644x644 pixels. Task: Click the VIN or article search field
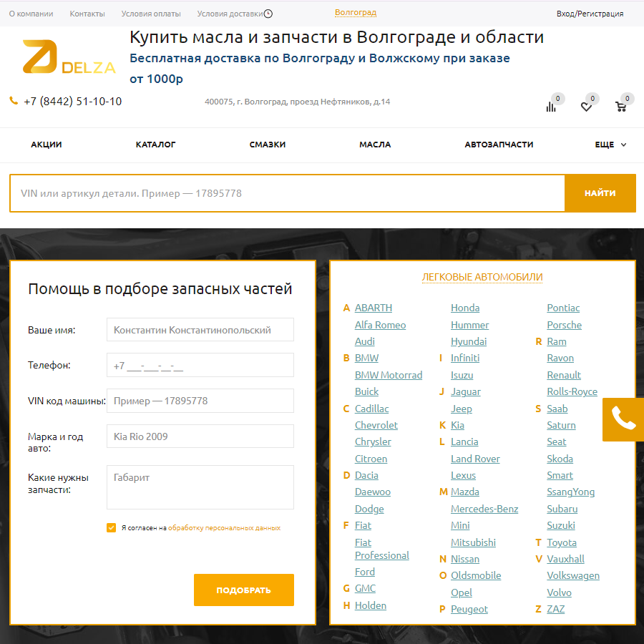[x=286, y=193]
